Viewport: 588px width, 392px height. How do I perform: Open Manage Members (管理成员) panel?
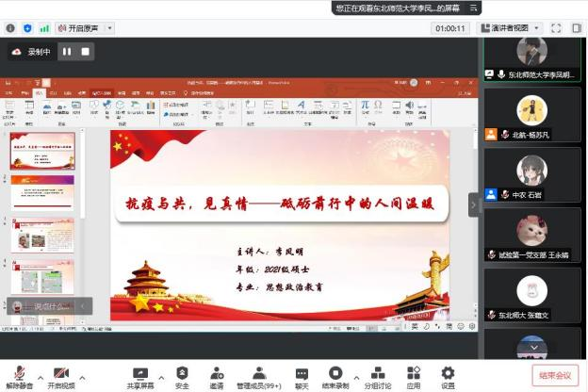(x=259, y=374)
